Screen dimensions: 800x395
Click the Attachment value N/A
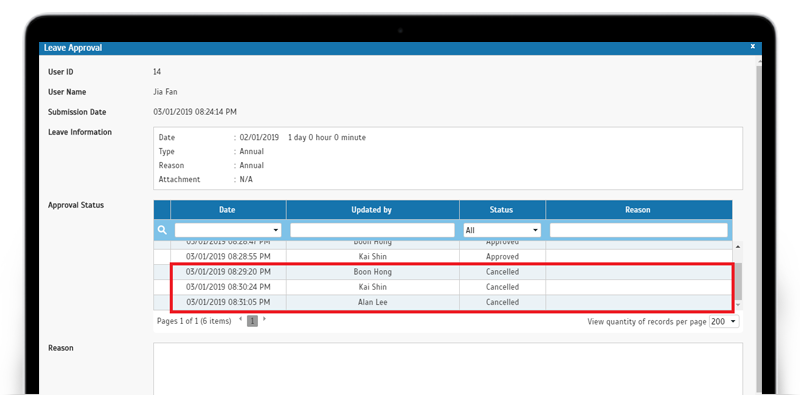(x=246, y=180)
